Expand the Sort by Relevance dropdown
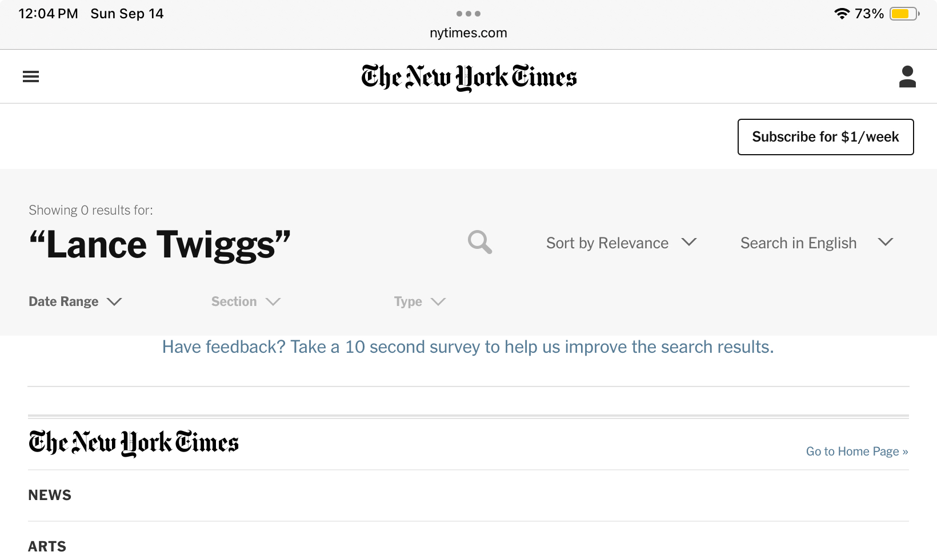Screen dimensions: 937x560 pos(622,243)
